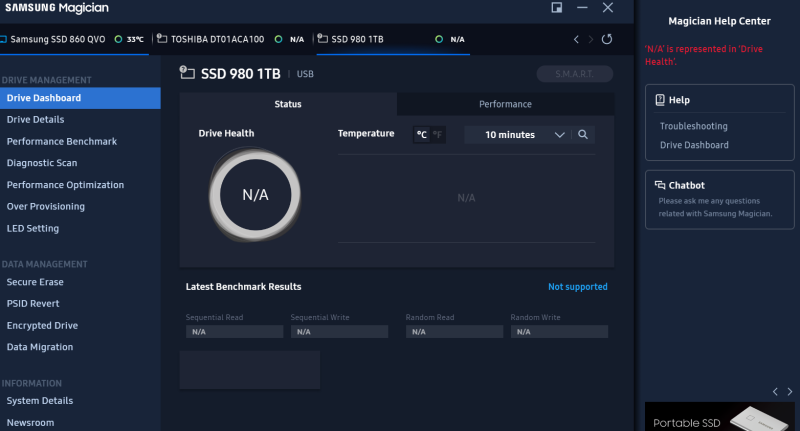Click the red 'N/A' is represented notice
Viewport: 800px width, 431px height.
click(704, 55)
